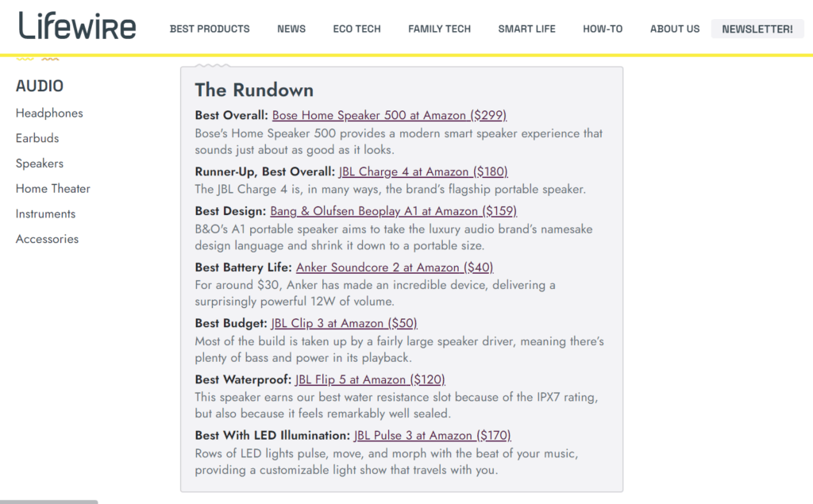Open Home Theater sidebar link
Viewport: 813px width, 504px height.
53,189
